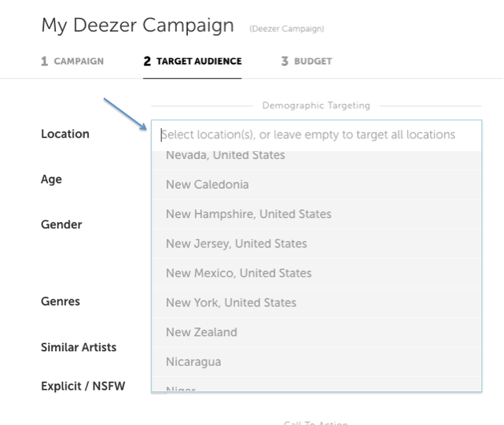The image size is (504, 425).
Task: Select New Caledonia location option
Action: coord(316,185)
